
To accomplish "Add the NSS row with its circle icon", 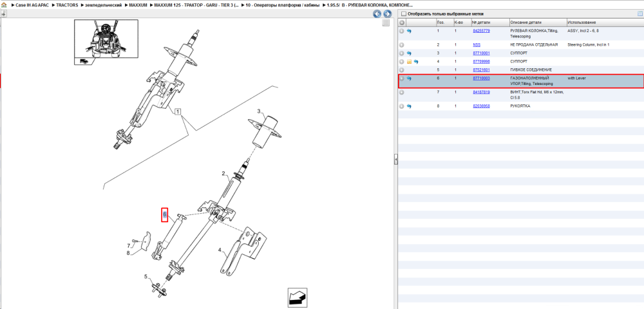I will click(x=402, y=44).
